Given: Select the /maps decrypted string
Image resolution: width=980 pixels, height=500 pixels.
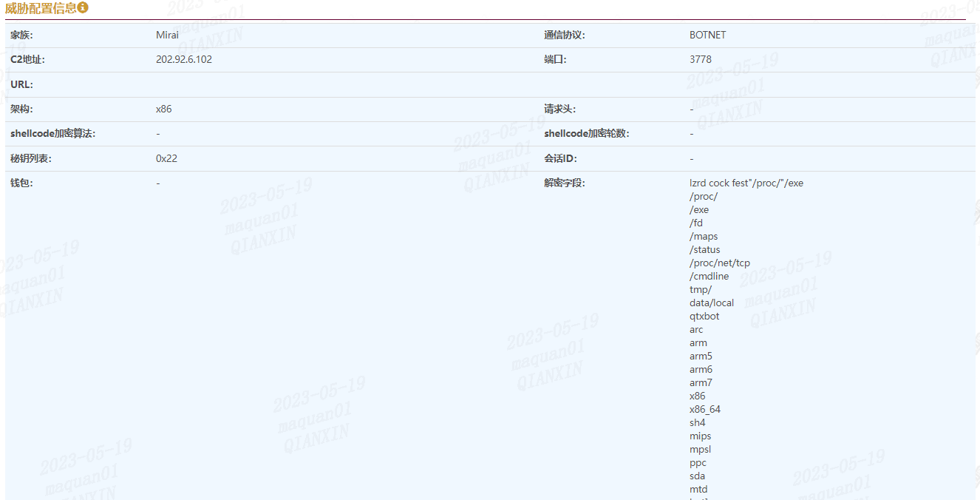Looking at the screenshot, I should click(x=704, y=236).
